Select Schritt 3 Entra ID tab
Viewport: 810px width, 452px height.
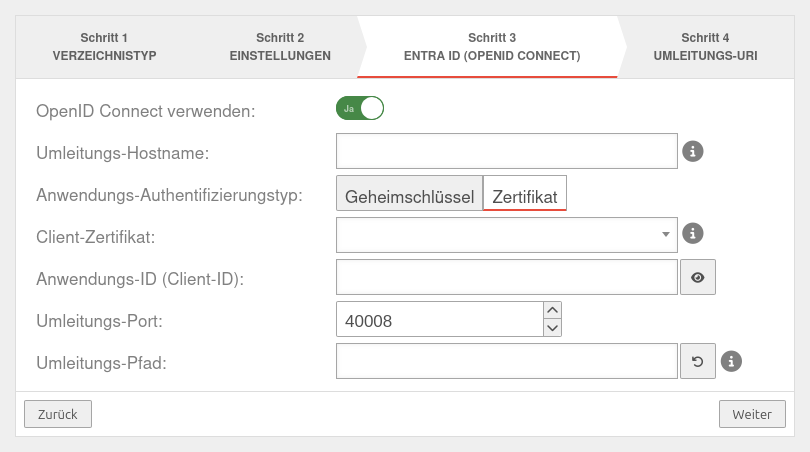click(x=491, y=47)
